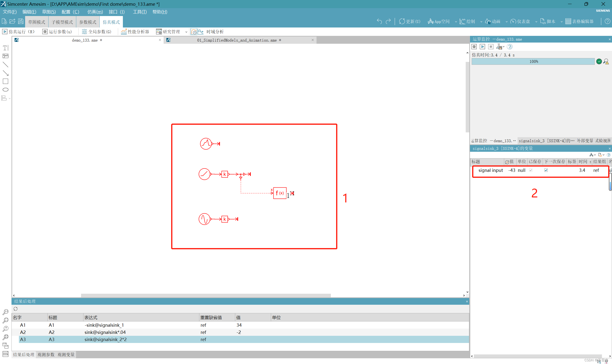Select the ellipse drawing tool
The image size is (612, 364).
(5, 90)
